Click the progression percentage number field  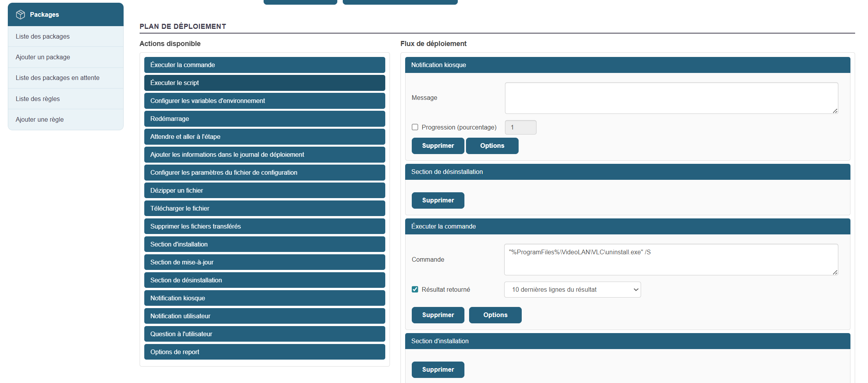[520, 127]
